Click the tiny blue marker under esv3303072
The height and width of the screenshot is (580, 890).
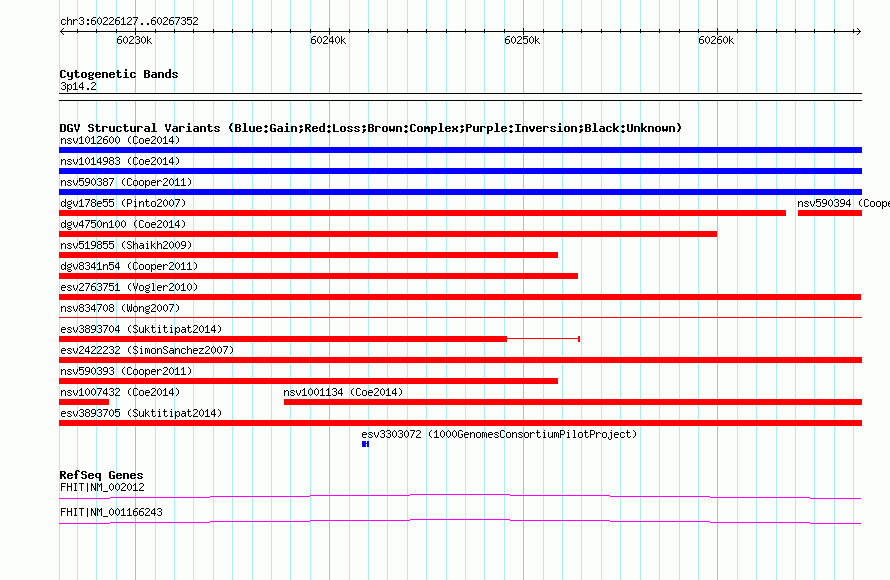pyautogui.click(x=366, y=444)
